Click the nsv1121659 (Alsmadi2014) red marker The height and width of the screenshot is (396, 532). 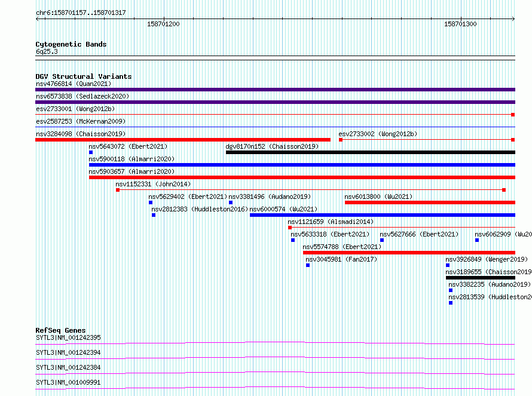coord(290,228)
